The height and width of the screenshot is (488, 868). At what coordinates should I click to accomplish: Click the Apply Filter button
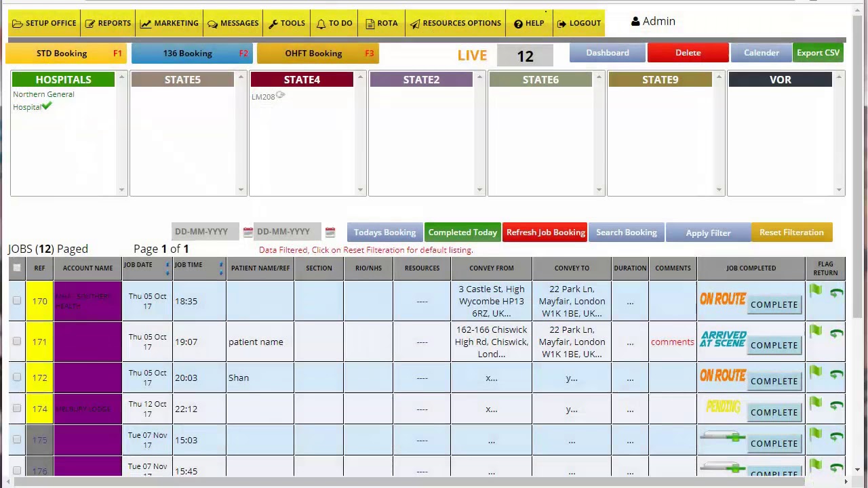[x=708, y=232]
